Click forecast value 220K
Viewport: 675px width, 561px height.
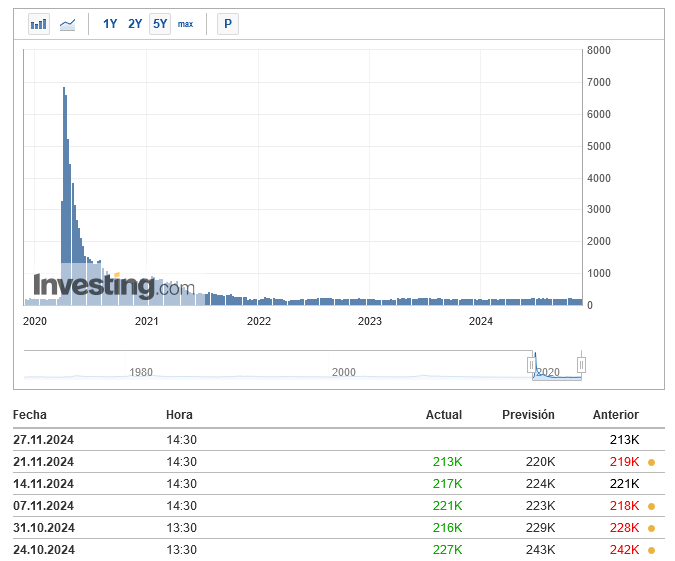pos(540,462)
